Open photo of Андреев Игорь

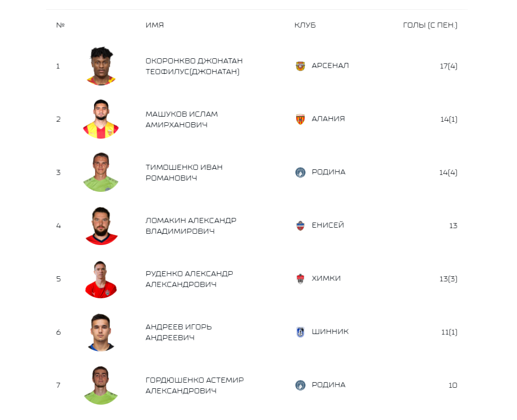coord(101,332)
